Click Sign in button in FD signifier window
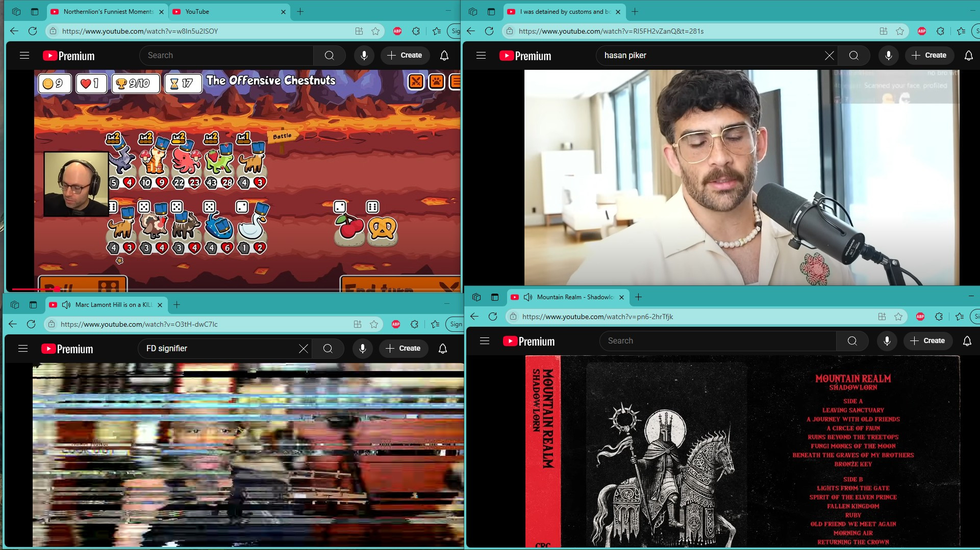 455,324
